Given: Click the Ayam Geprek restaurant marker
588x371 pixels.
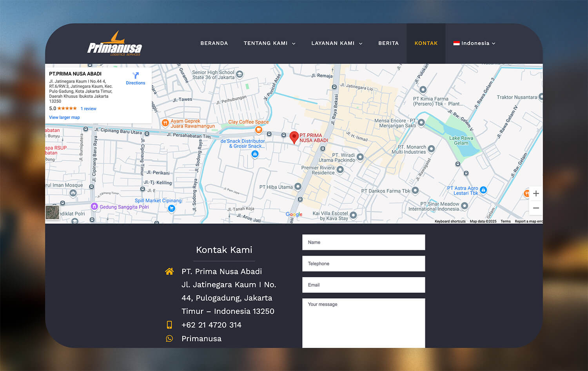Looking at the screenshot, I should tap(165, 123).
